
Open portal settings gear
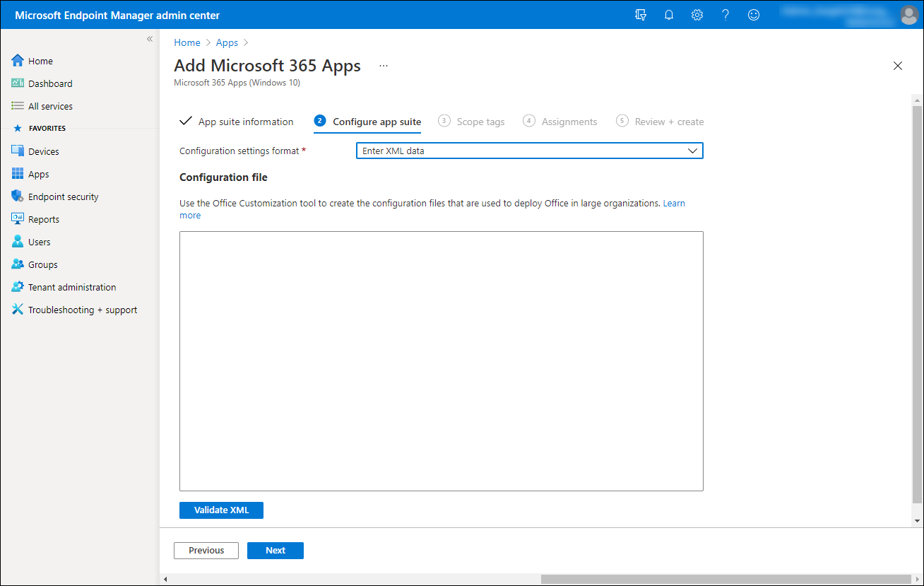[697, 15]
